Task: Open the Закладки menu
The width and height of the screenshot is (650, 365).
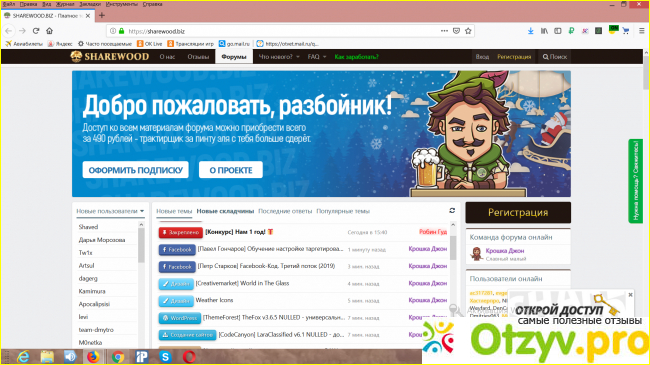Action: point(90,4)
